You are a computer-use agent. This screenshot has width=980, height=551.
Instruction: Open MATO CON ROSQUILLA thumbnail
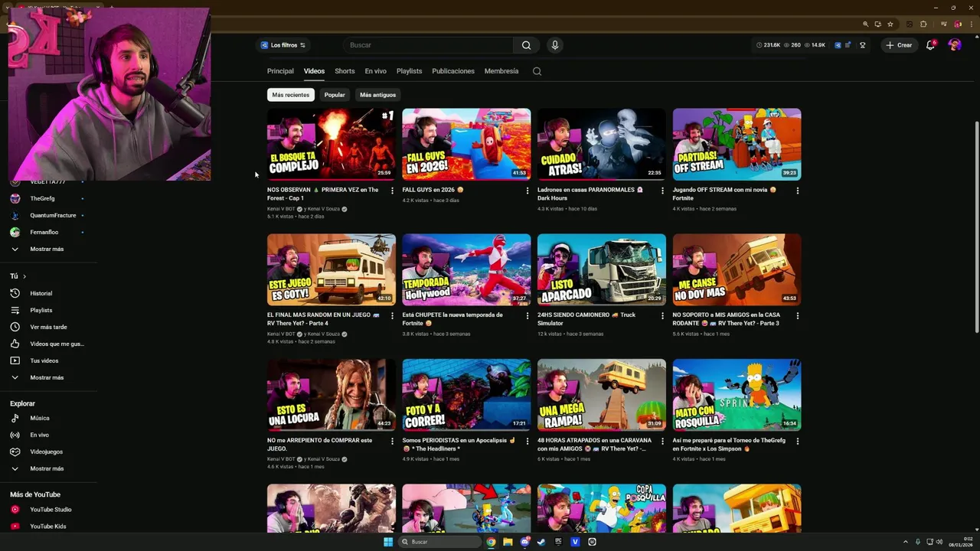(x=737, y=395)
